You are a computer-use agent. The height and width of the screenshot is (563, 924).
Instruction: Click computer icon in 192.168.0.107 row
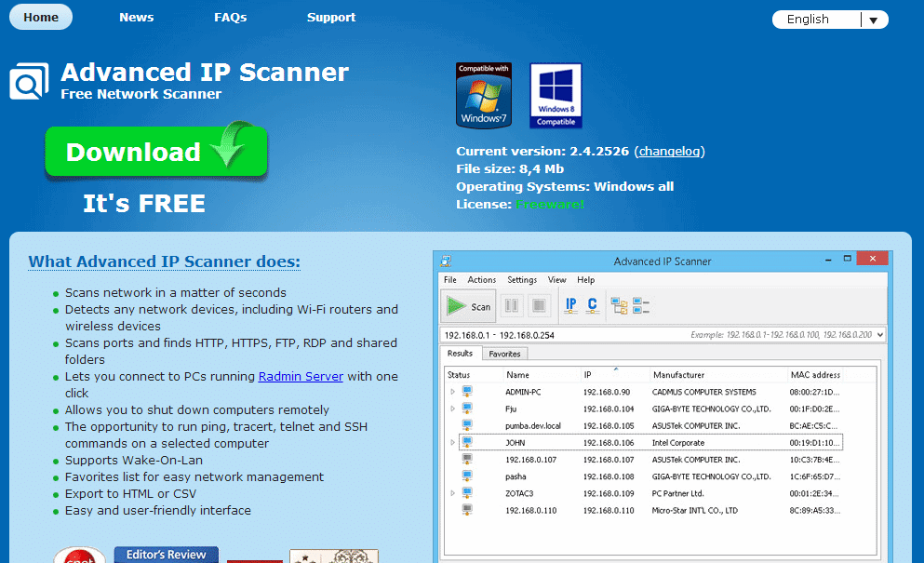pos(467,460)
